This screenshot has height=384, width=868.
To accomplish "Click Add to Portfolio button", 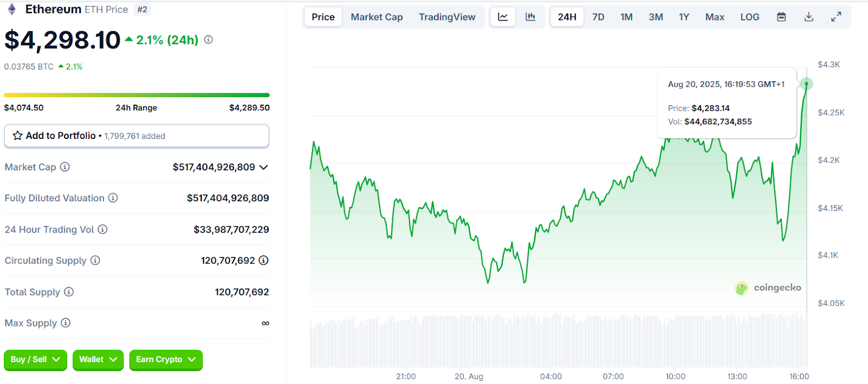I will (x=136, y=136).
